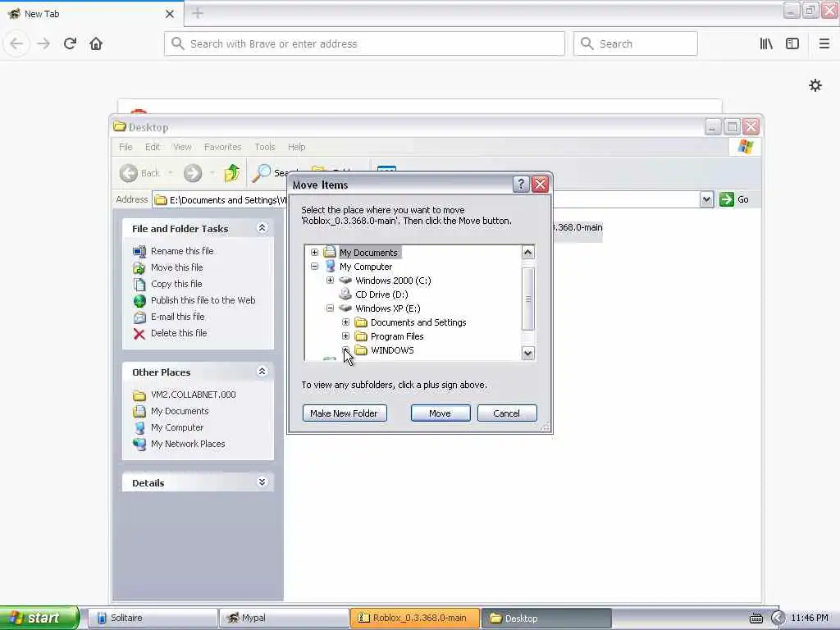840x630 pixels.
Task: Click Make New Folder button
Action: click(345, 413)
